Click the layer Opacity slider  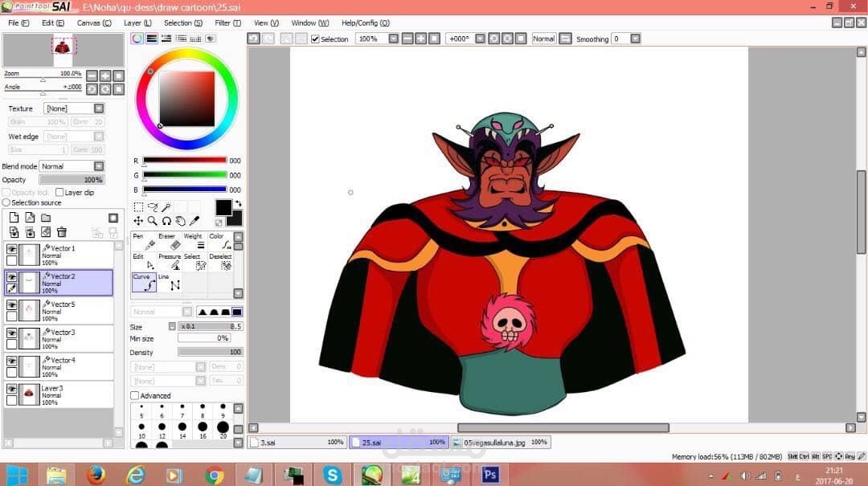click(72, 180)
